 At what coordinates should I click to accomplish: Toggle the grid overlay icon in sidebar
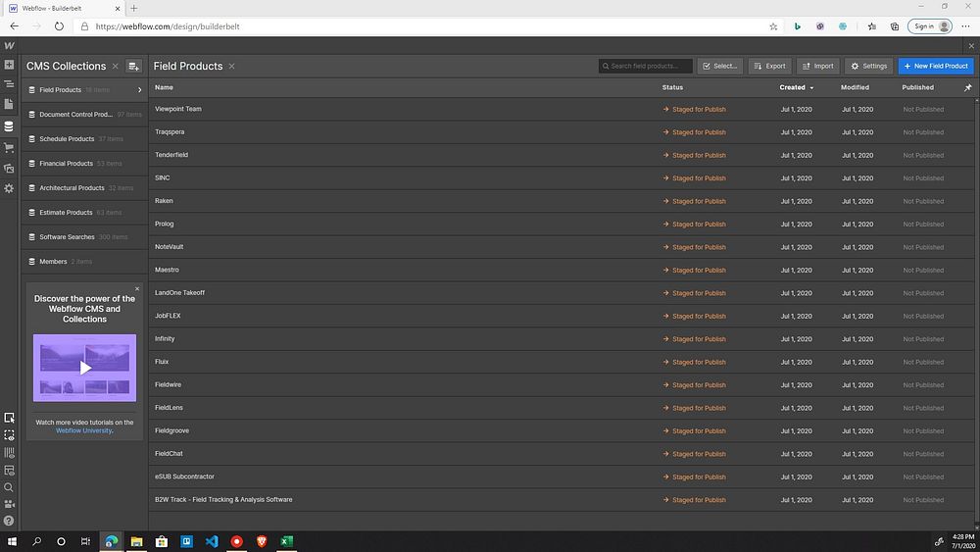pos(9,453)
